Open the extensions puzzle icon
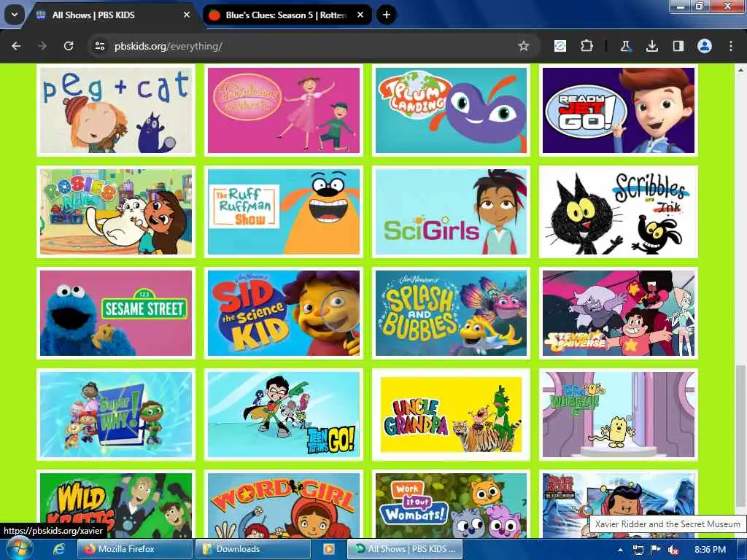 point(587,46)
